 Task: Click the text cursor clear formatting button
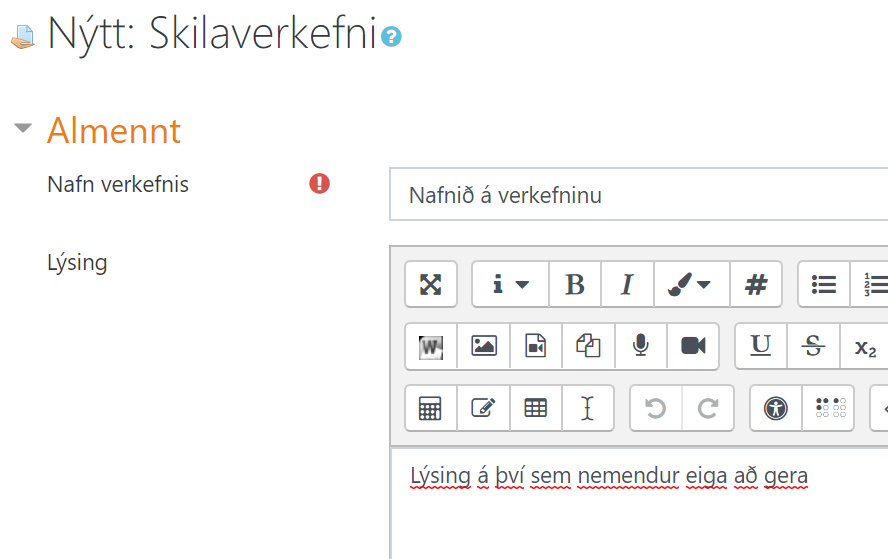(x=588, y=408)
